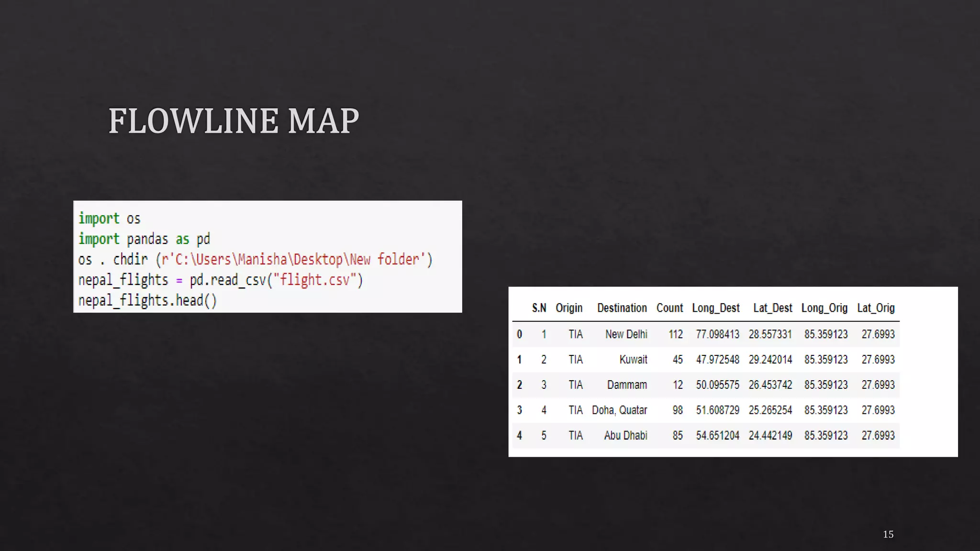Click the Dammam destination cell

pyautogui.click(x=627, y=385)
